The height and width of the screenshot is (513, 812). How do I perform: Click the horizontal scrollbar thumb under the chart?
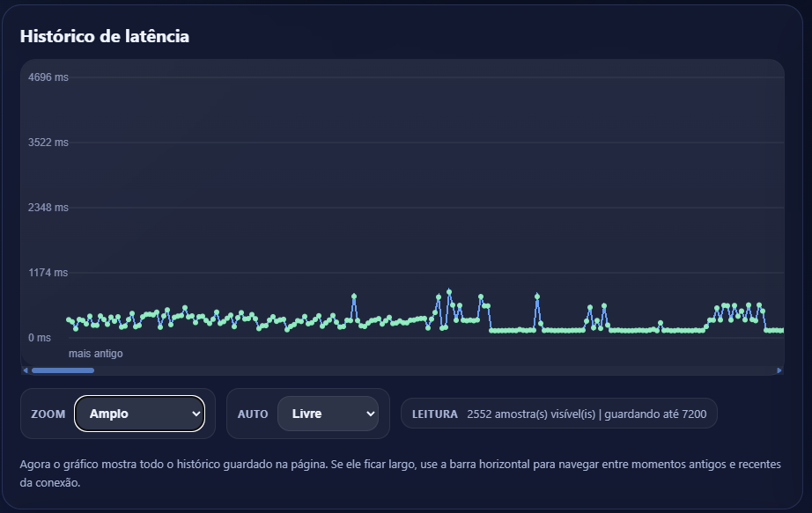63,370
